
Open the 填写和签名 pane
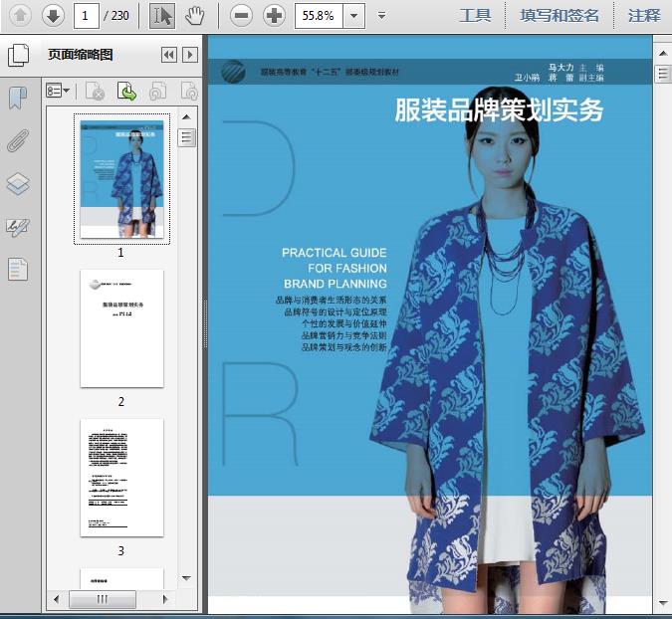click(559, 16)
